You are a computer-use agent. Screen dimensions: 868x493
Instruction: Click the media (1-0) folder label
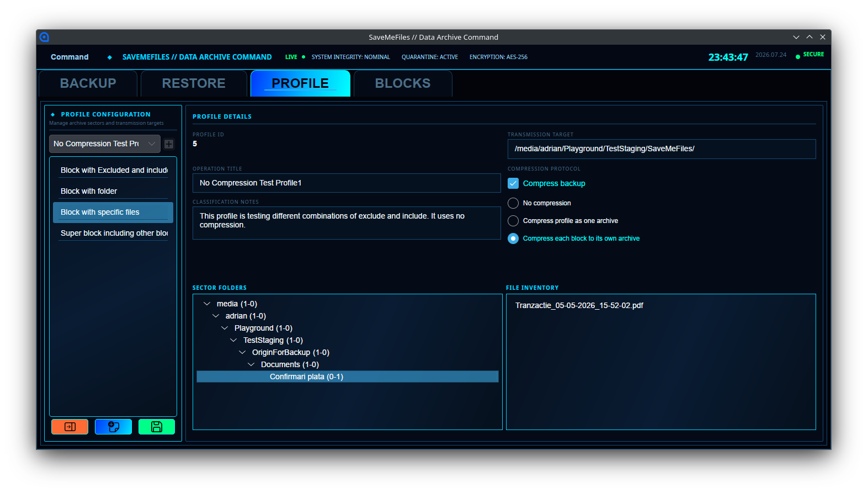(x=237, y=304)
